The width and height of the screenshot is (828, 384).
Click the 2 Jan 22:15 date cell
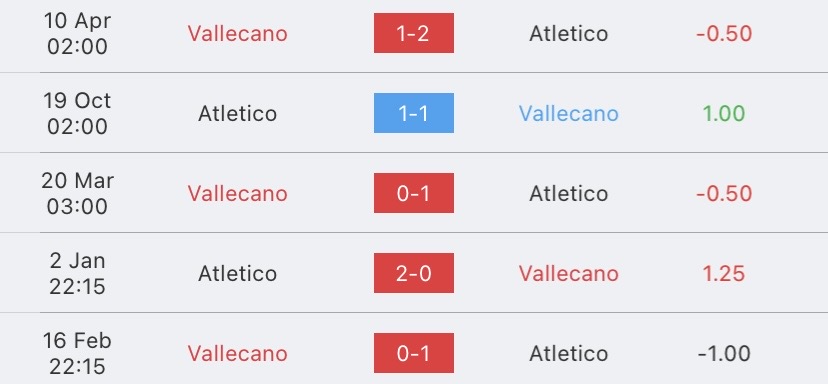point(77,274)
